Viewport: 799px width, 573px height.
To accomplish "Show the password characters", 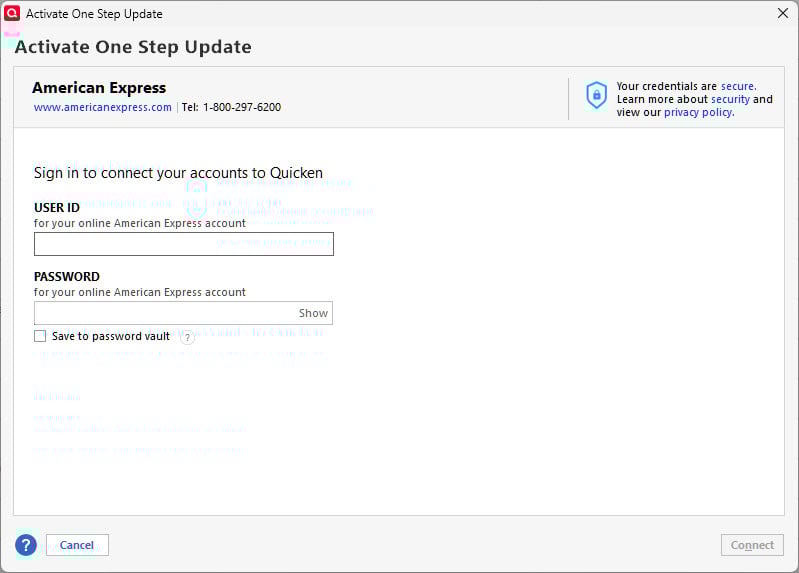I will point(313,313).
